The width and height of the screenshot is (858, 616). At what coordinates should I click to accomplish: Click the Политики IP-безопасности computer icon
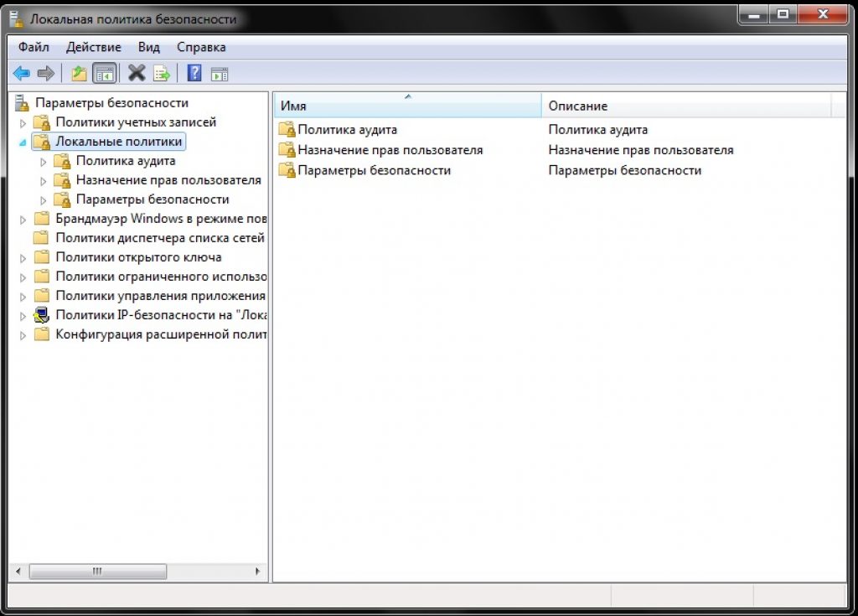tap(42, 315)
